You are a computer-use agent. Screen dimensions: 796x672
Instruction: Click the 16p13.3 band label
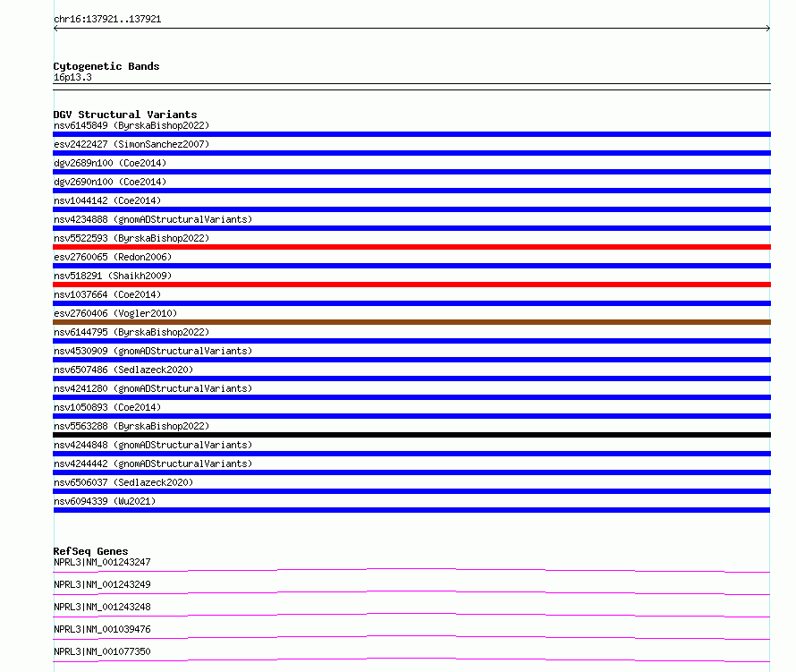point(72,77)
